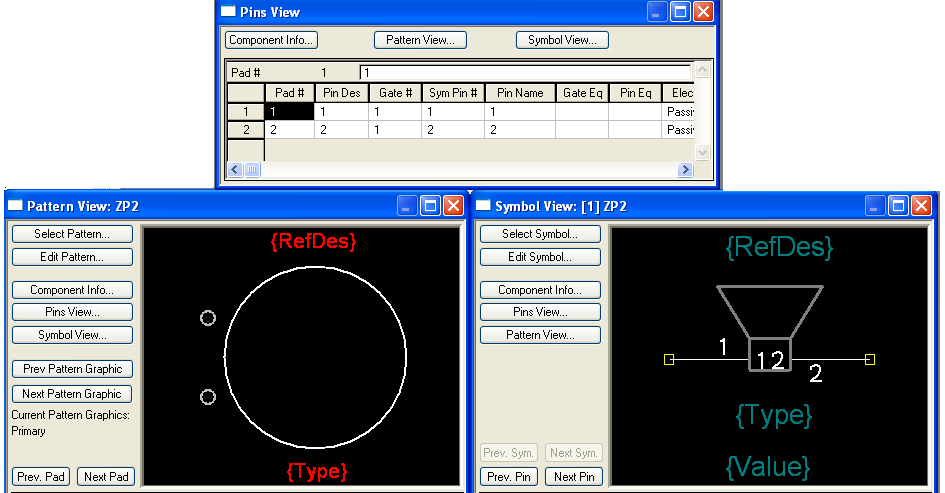The width and height of the screenshot is (945, 493).
Task: Select the Pin Eq column header
Action: coord(635,93)
